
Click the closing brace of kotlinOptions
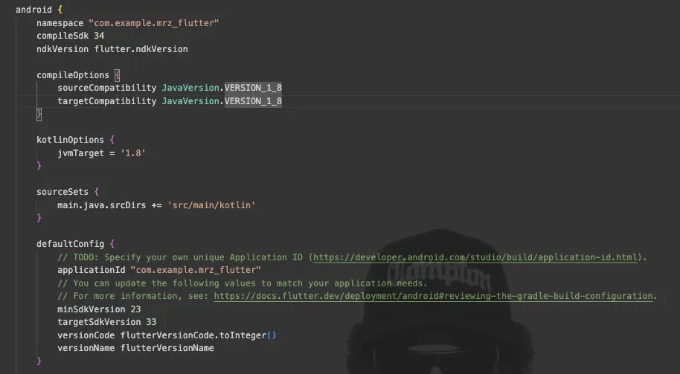coord(39,166)
